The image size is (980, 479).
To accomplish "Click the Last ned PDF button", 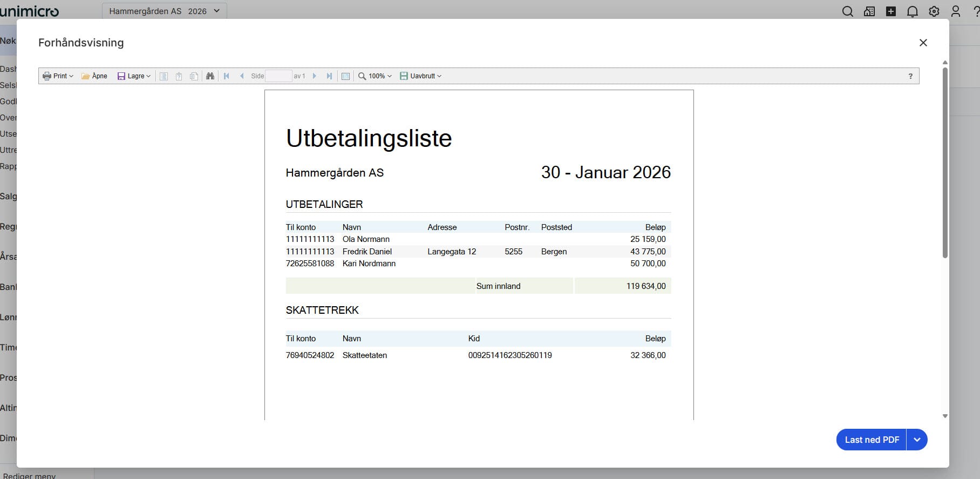I will pyautogui.click(x=871, y=440).
